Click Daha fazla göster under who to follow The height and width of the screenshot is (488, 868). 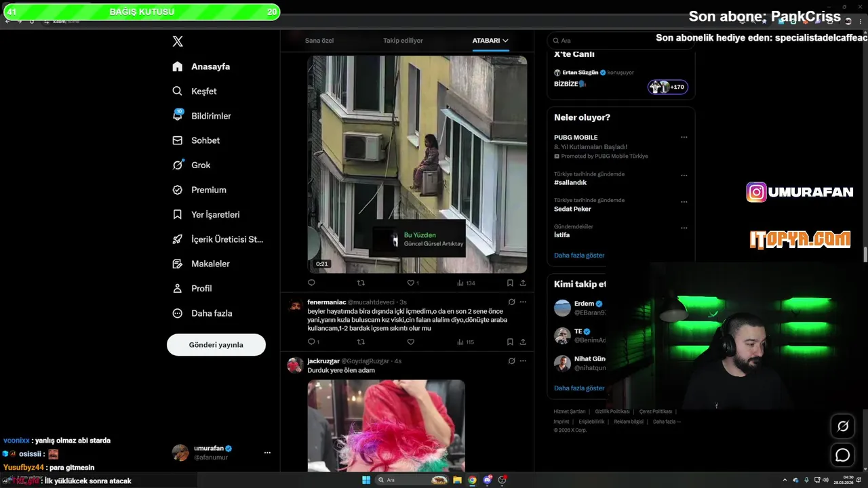point(579,388)
